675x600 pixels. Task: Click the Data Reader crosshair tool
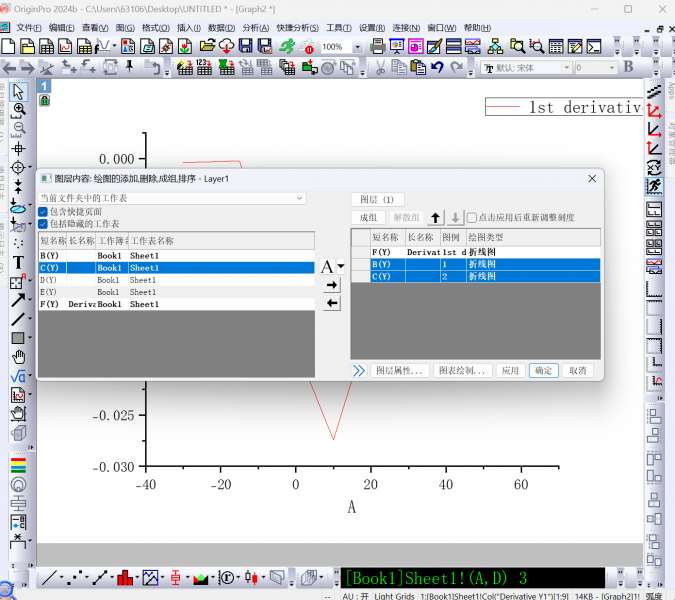[x=18, y=167]
